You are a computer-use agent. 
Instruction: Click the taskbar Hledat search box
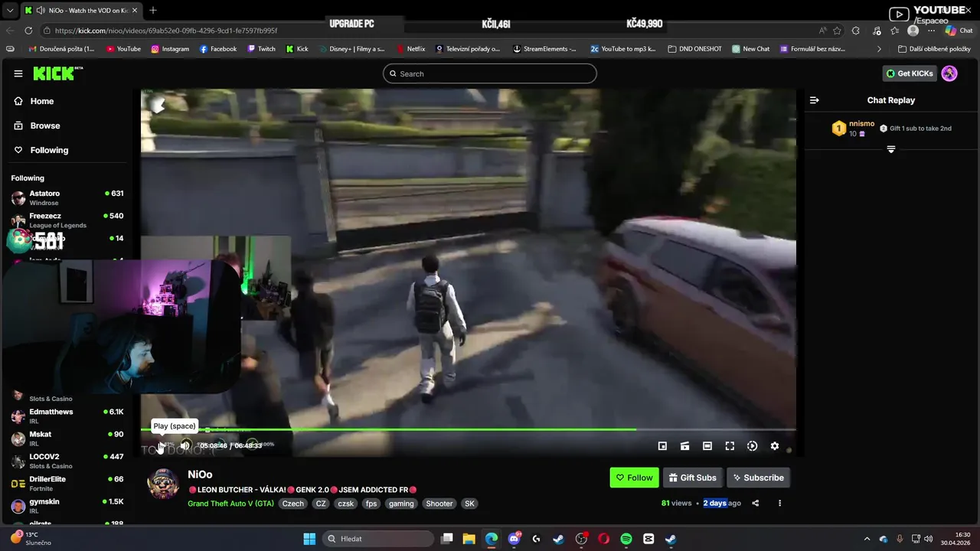379,539
